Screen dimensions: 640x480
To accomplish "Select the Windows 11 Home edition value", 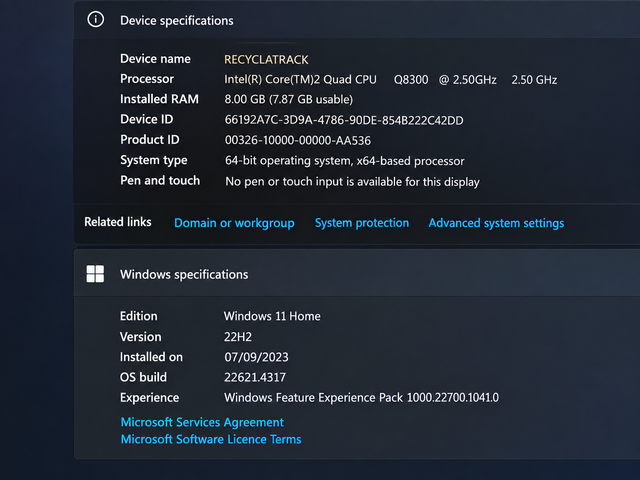I will pos(272,316).
